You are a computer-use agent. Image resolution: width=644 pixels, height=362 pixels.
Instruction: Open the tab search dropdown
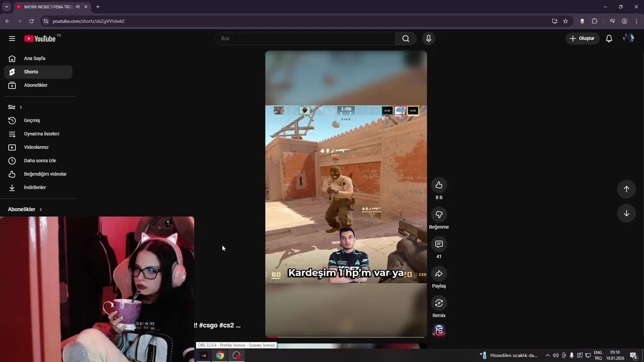7,7
